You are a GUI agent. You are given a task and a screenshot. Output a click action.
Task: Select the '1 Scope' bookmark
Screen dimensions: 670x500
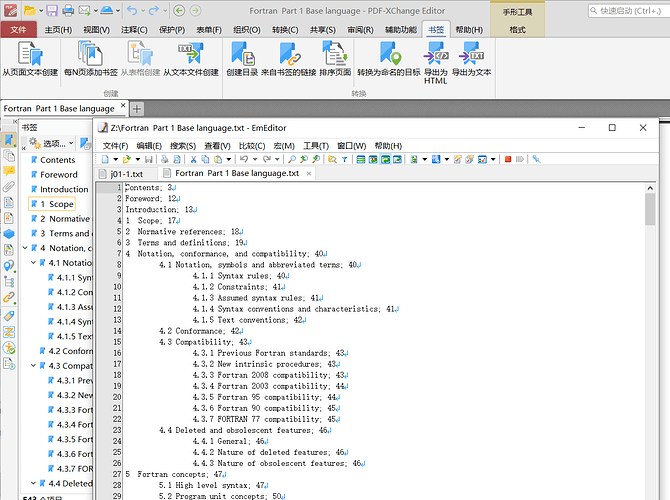pos(52,204)
